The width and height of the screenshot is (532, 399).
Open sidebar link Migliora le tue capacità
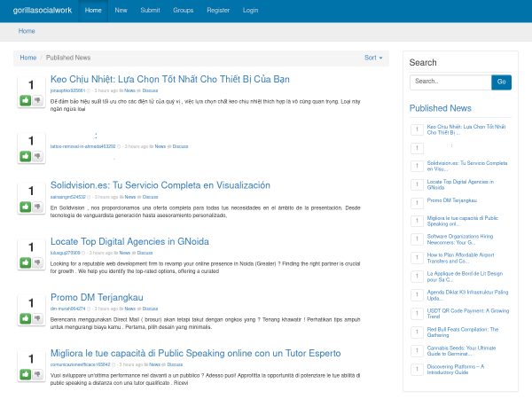coord(463,221)
